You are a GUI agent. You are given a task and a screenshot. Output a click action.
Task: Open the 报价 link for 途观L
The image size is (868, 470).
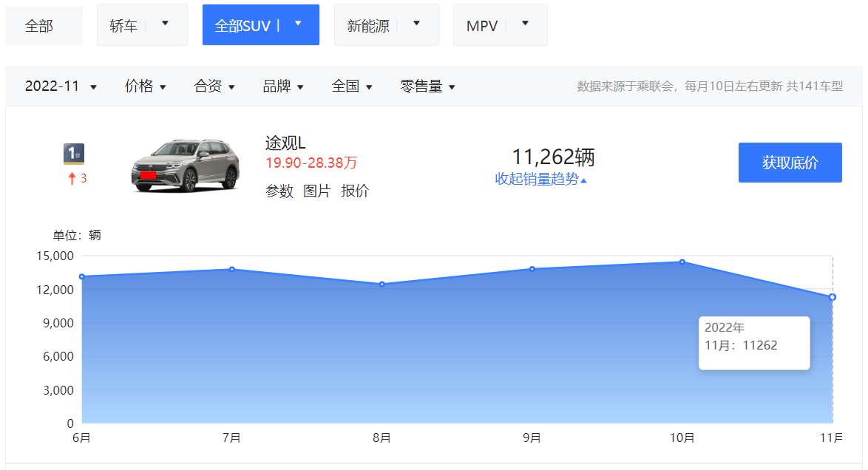[x=355, y=191]
